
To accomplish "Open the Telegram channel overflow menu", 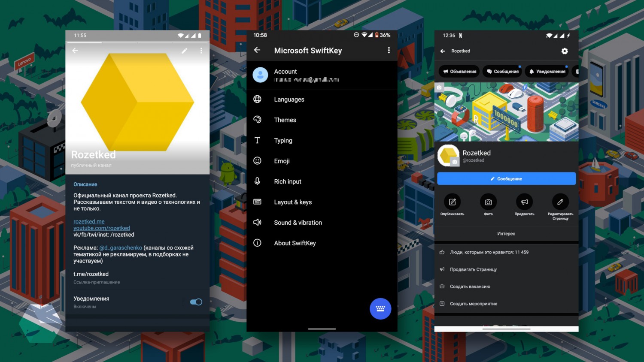I will (x=201, y=51).
